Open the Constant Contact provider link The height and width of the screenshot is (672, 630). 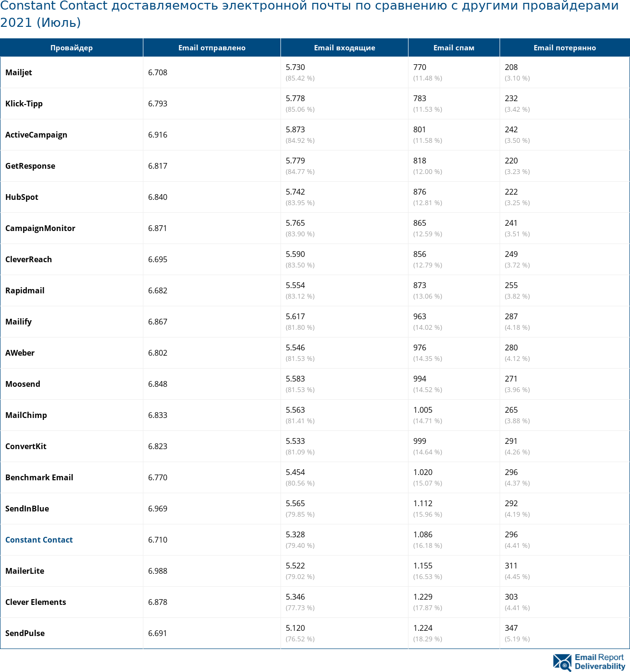click(x=39, y=540)
